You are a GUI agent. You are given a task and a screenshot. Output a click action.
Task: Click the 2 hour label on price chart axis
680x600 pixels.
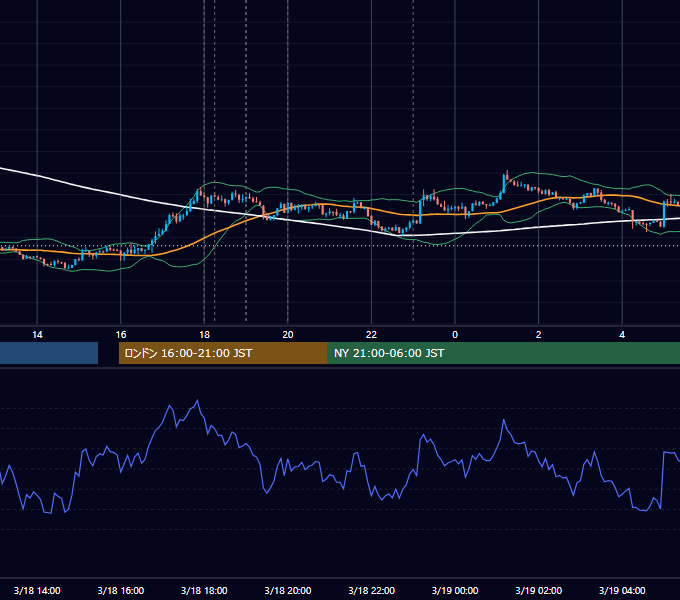[539, 335]
